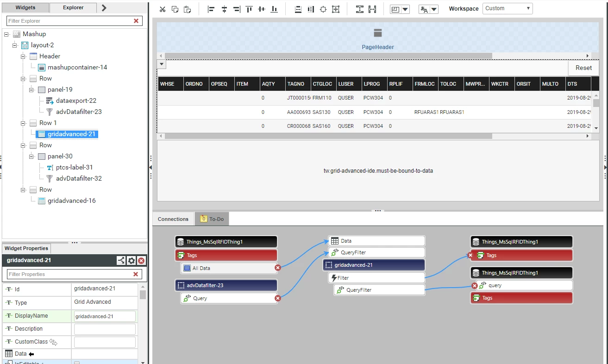Switch to the Explorer tab

[73, 8]
